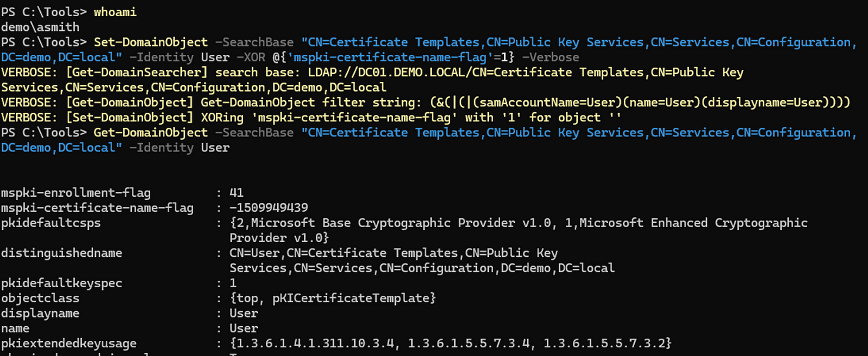Click the displayname property name
The height and width of the screenshot is (356, 868).
coord(40,313)
